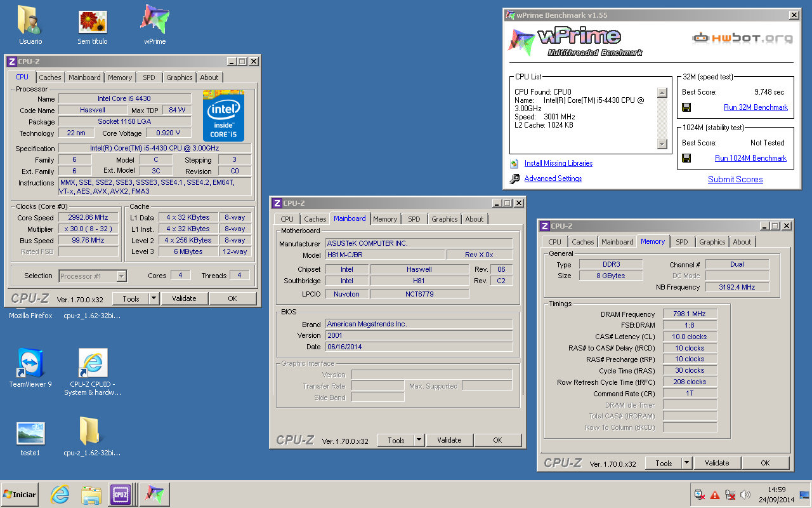Viewport: 812px width, 508px height.
Task: Click the Install Missing Libraries icon
Action: click(514, 163)
